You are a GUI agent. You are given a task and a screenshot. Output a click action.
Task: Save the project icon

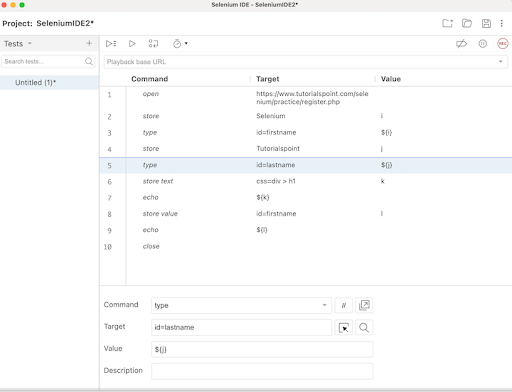[x=486, y=23]
